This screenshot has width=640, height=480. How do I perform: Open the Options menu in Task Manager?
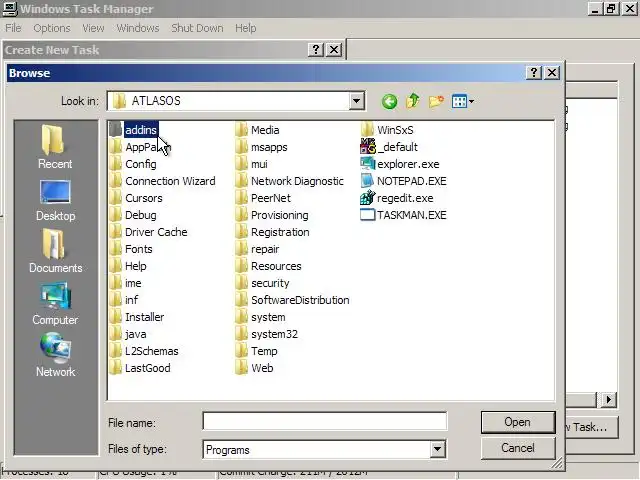click(x=52, y=28)
